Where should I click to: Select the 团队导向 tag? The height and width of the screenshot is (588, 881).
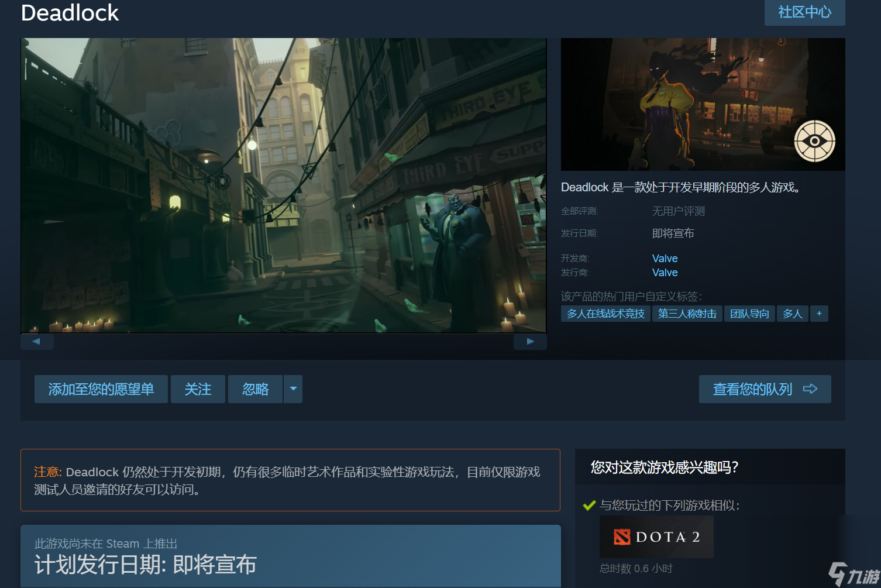tap(749, 314)
